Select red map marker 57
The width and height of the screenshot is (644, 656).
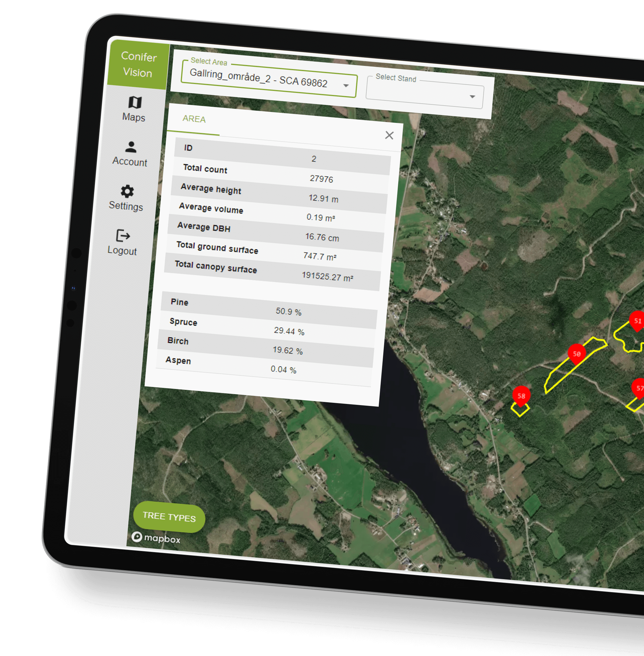click(638, 388)
